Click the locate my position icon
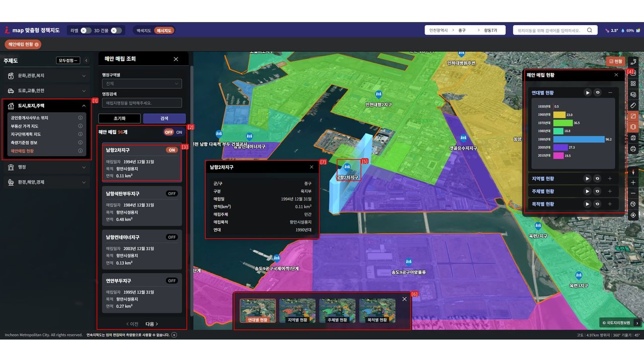Viewport: 644px width, 362px height. point(633,215)
